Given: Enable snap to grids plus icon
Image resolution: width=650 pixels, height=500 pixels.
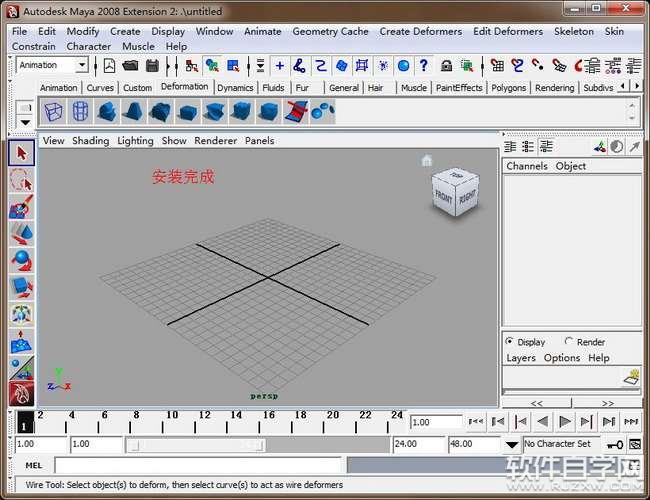Looking at the screenshot, I should pyautogui.click(x=280, y=66).
